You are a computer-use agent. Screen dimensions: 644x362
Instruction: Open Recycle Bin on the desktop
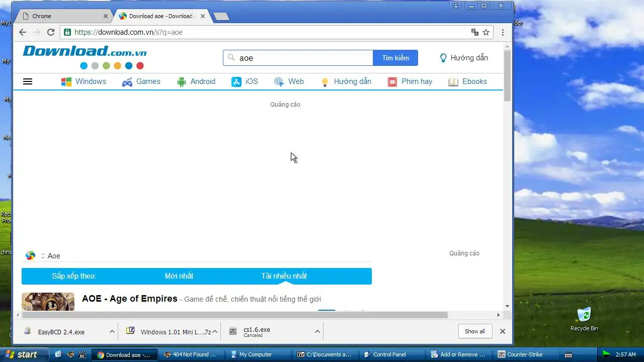click(x=584, y=319)
